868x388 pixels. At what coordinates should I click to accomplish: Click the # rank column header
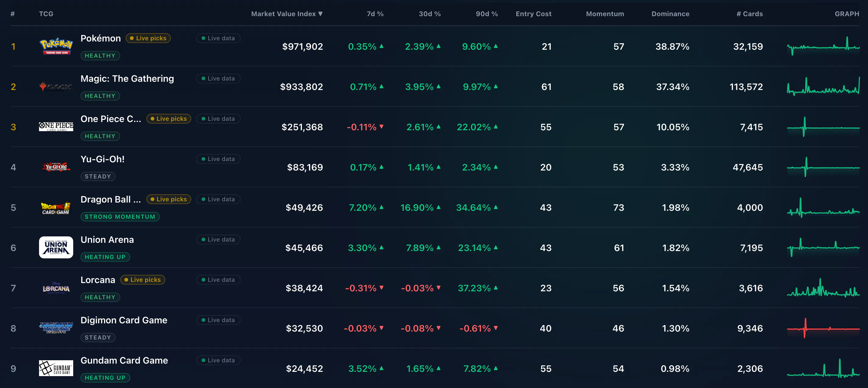(x=13, y=14)
